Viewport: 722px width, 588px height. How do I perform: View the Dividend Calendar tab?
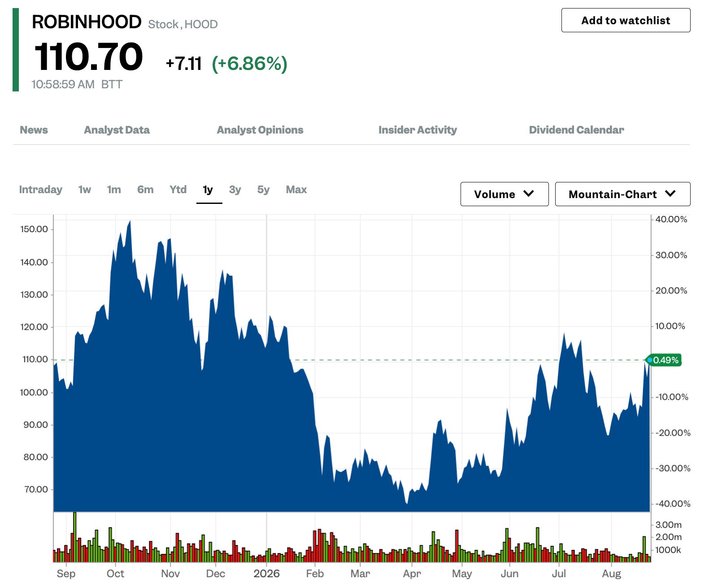[x=576, y=130]
